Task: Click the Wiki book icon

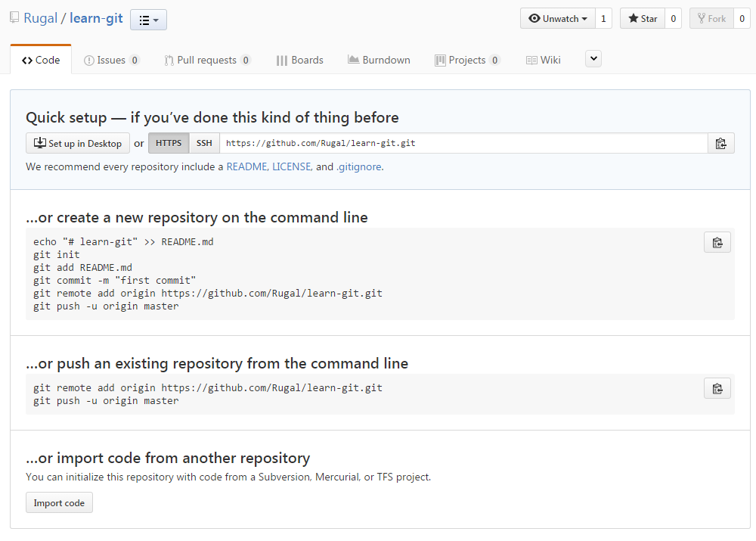Action: pos(531,61)
